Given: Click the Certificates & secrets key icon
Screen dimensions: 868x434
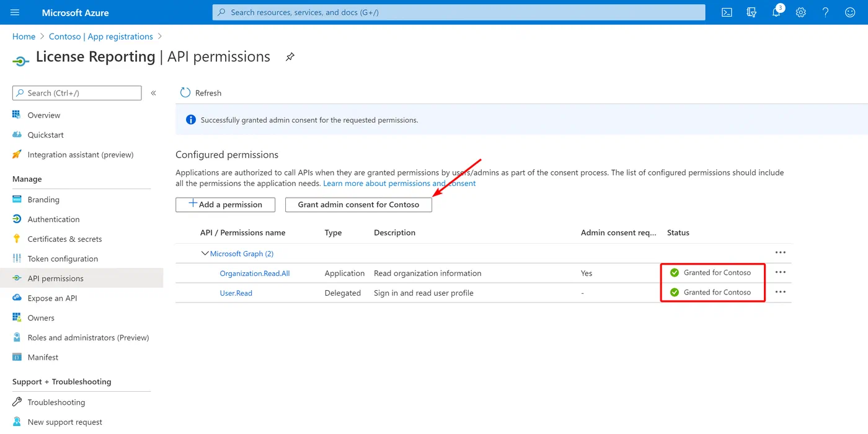Looking at the screenshot, I should click(x=17, y=239).
